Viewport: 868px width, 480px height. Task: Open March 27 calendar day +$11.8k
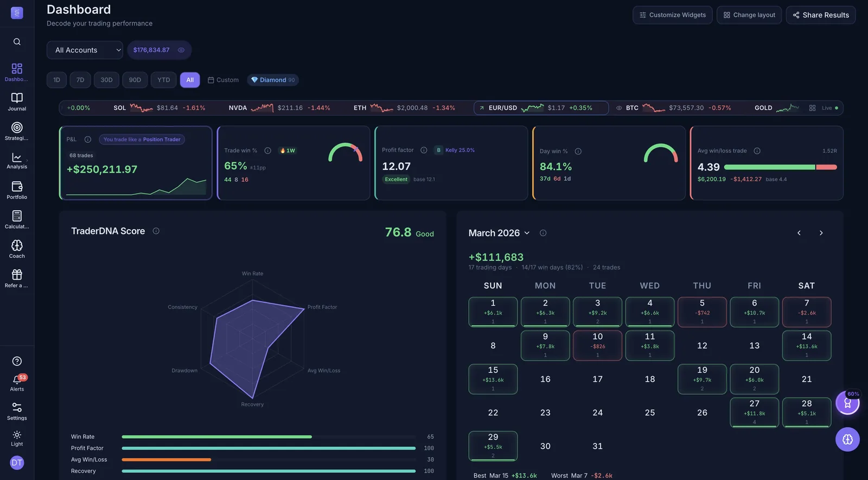click(754, 413)
